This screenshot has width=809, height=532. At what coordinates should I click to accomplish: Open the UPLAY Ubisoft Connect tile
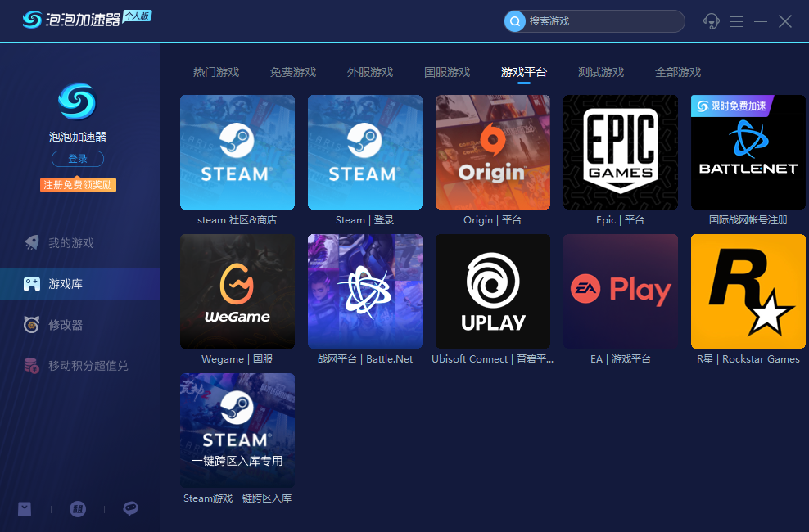pyautogui.click(x=493, y=291)
